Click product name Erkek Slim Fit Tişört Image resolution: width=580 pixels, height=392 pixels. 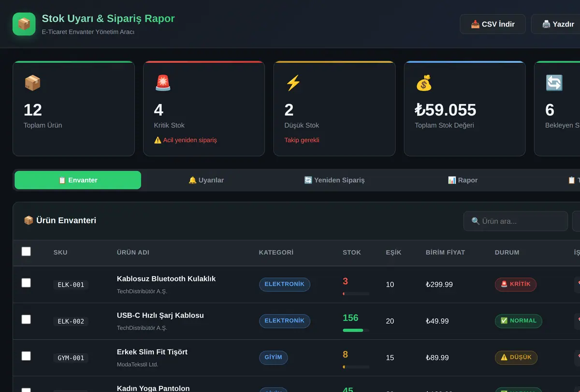click(x=152, y=352)
